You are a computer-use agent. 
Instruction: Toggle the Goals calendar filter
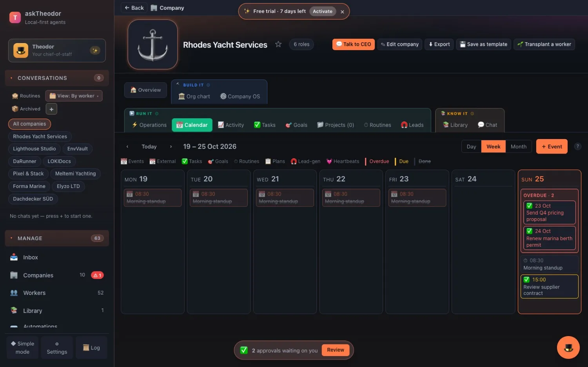pos(218,161)
